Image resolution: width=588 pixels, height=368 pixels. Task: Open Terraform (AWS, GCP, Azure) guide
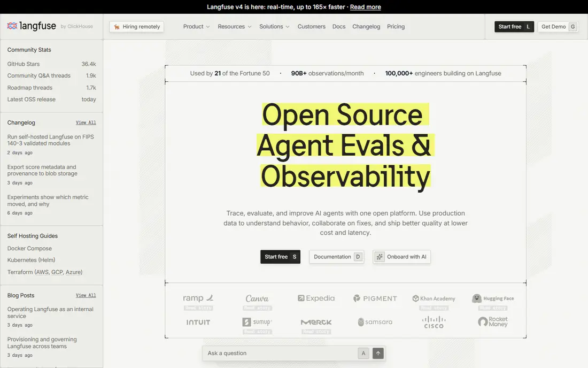[45, 272]
